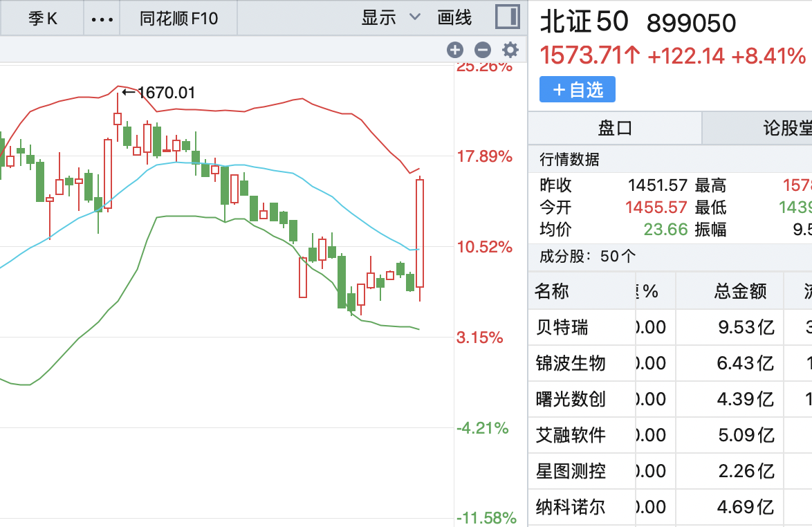Sort constituents by 总金额 column header

[x=740, y=291]
